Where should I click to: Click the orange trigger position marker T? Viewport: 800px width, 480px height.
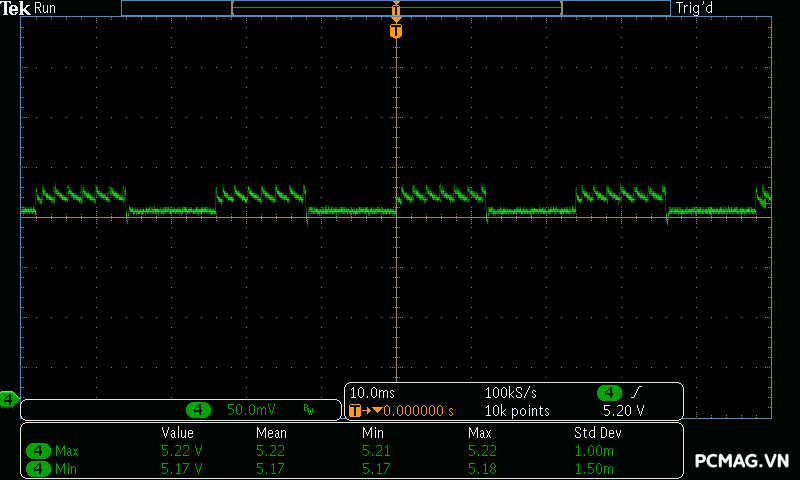point(396,31)
